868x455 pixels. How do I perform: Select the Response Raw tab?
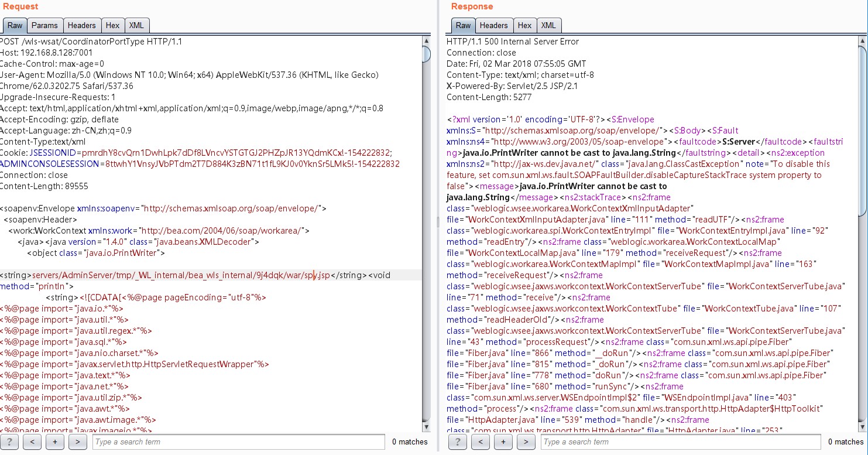tap(463, 25)
